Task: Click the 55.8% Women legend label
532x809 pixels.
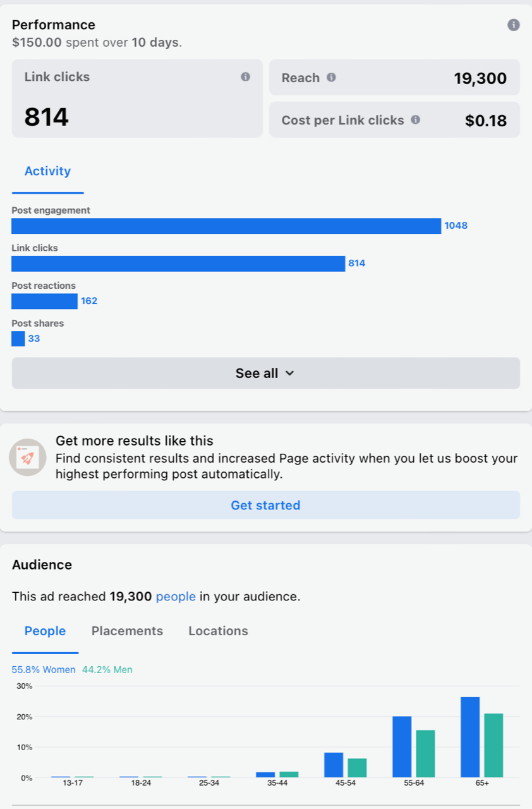Action: tap(44, 670)
